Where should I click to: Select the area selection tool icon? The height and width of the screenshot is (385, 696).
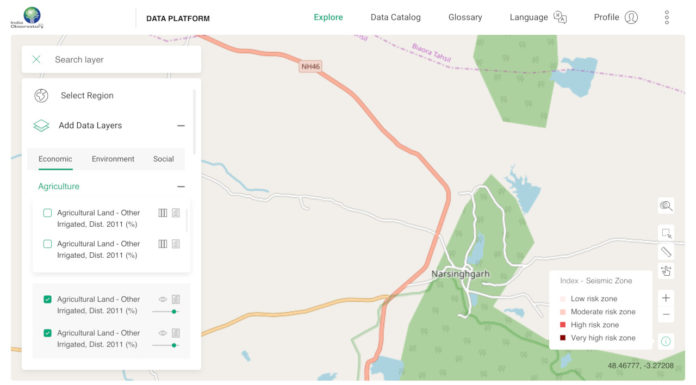[x=666, y=233]
